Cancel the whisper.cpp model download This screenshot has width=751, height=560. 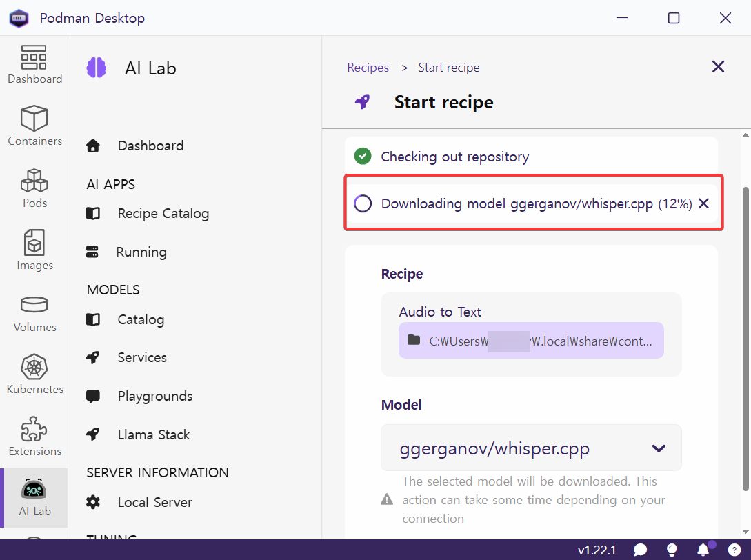click(703, 203)
